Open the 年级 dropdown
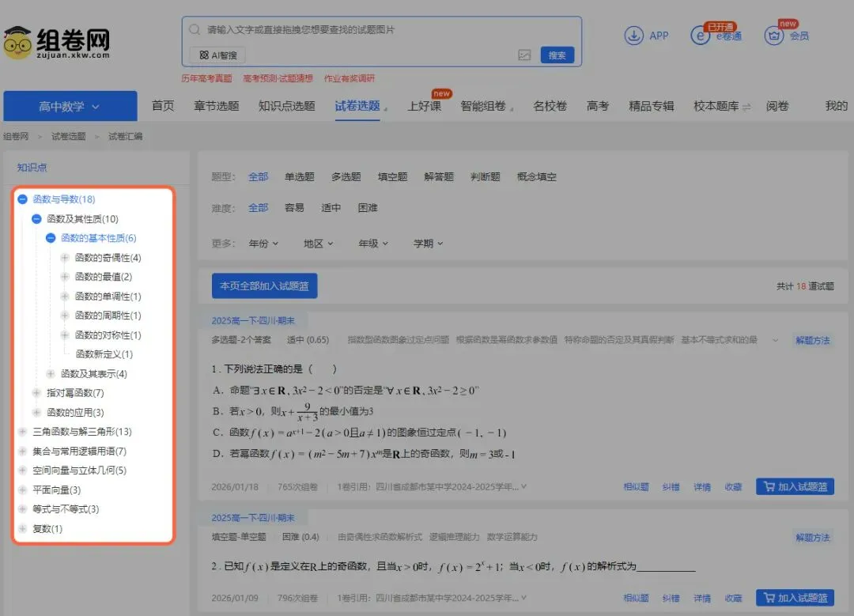The width and height of the screenshot is (854, 616). pyautogui.click(x=373, y=244)
